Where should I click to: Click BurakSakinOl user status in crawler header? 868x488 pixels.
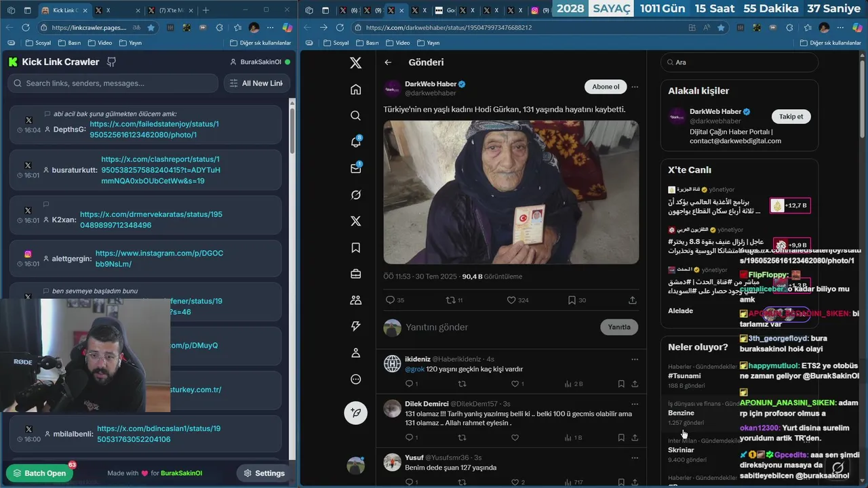(x=260, y=62)
